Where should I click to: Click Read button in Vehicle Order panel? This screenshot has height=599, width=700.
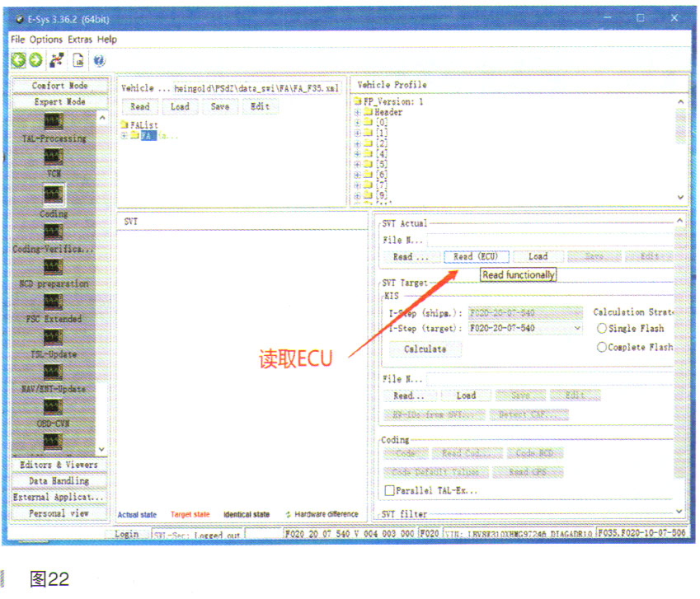point(139,106)
